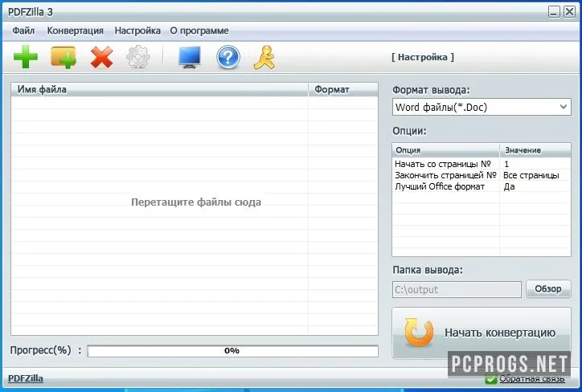Open the Конвертация menu
This screenshot has width=582, height=392.
pyautogui.click(x=76, y=31)
